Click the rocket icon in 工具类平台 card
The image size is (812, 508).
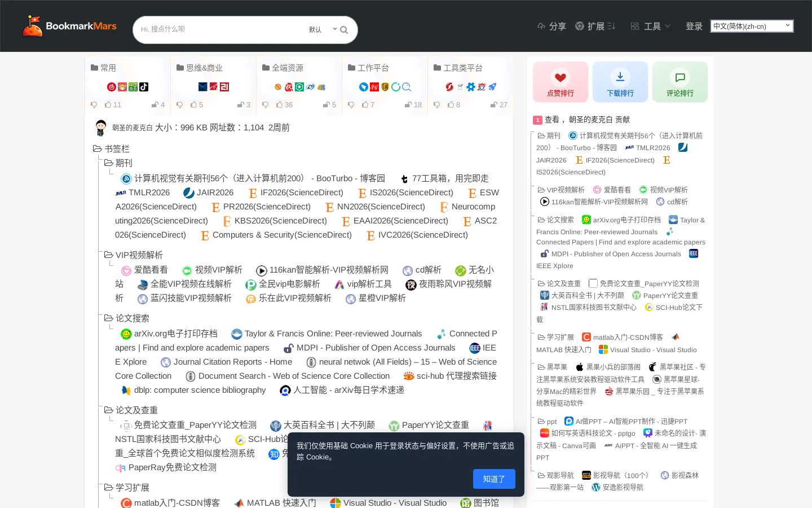492,87
